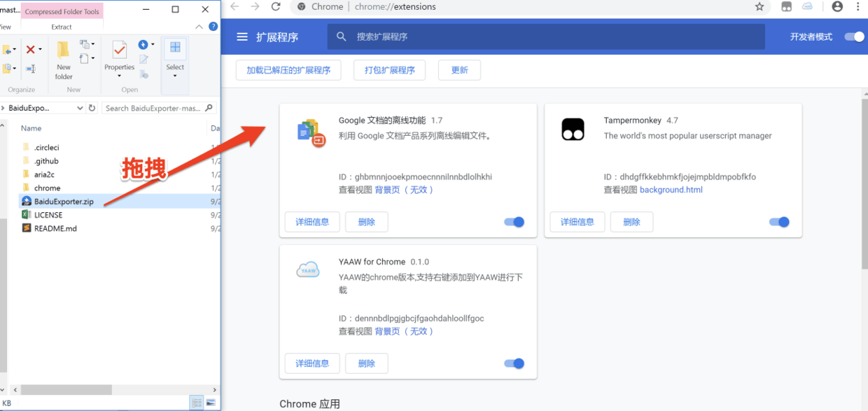Remove (删除) the YAAW for Chrome extension
Image resolution: width=868 pixels, height=411 pixels.
click(x=367, y=363)
